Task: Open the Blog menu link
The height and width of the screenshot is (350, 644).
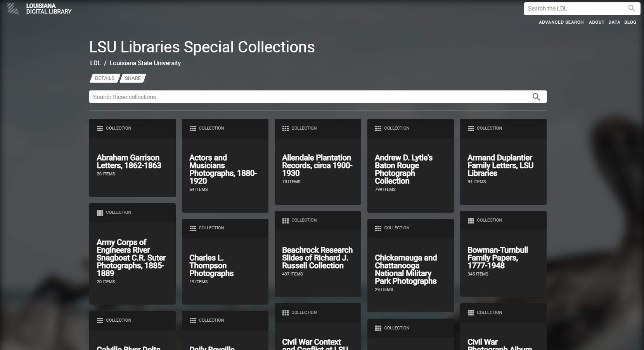Action: [x=630, y=22]
